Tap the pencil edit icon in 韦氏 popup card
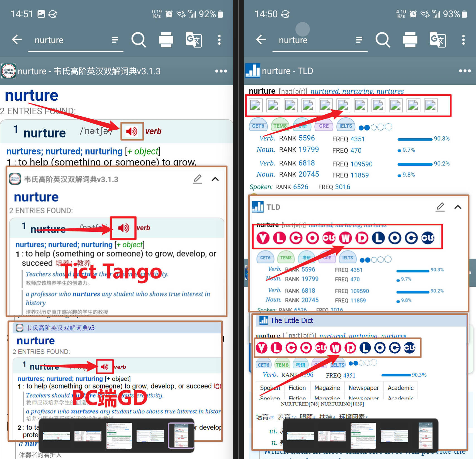 (x=198, y=179)
